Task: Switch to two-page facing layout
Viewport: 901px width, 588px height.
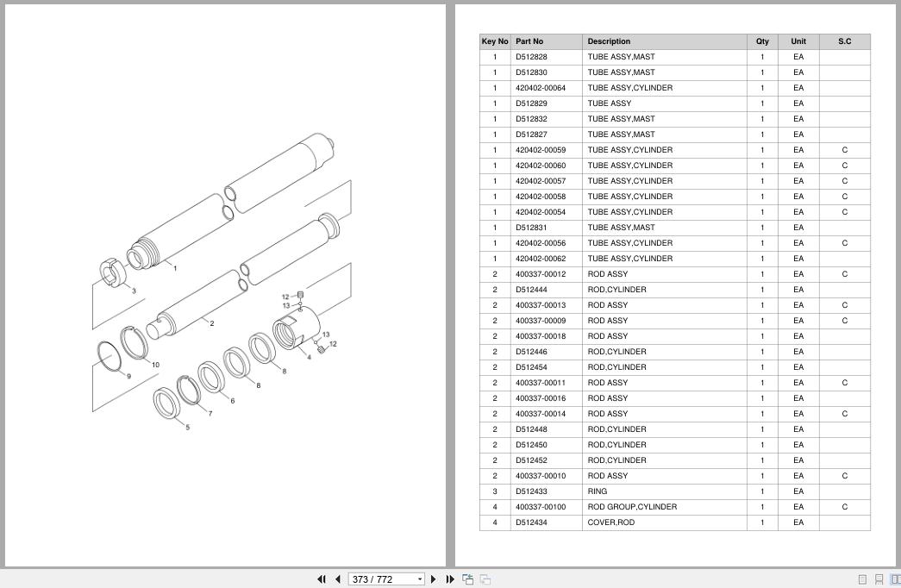Action: [x=895, y=579]
